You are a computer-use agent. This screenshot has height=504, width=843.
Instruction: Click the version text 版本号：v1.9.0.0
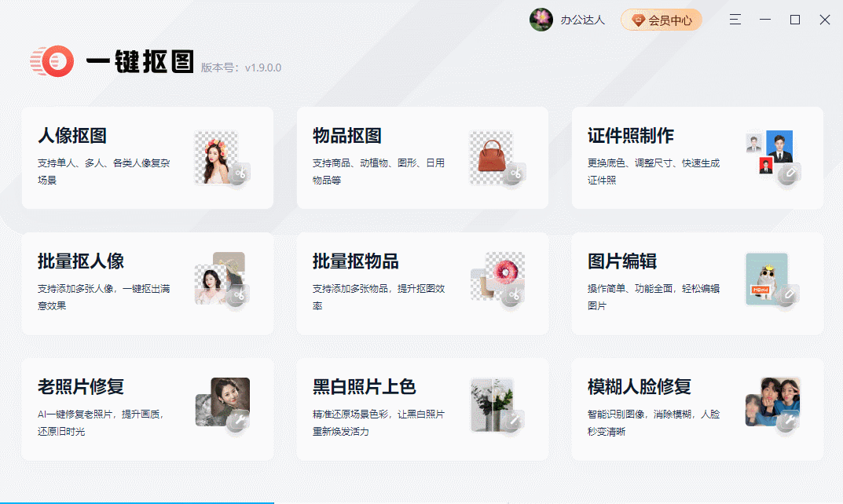[x=241, y=68]
